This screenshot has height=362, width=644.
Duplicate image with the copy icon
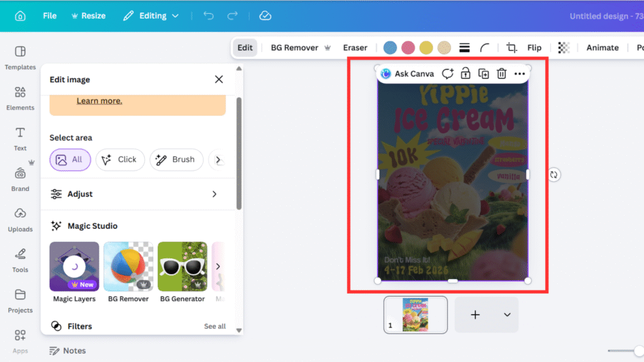pos(483,74)
